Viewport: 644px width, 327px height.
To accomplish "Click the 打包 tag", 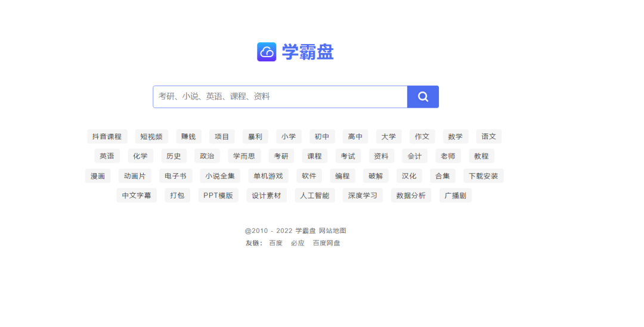I will click(x=178, y=196).
